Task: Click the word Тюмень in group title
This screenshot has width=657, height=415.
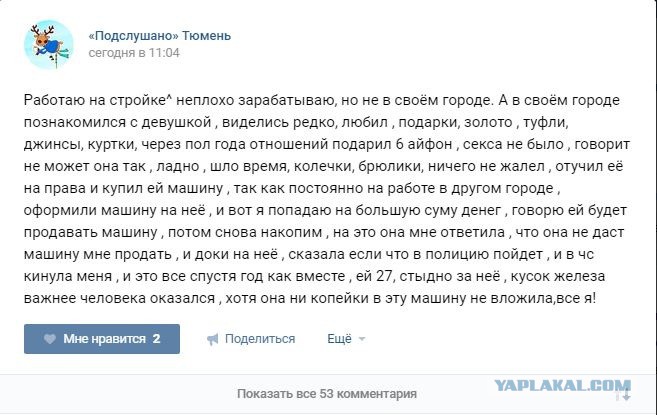Action: coord(207,36)
